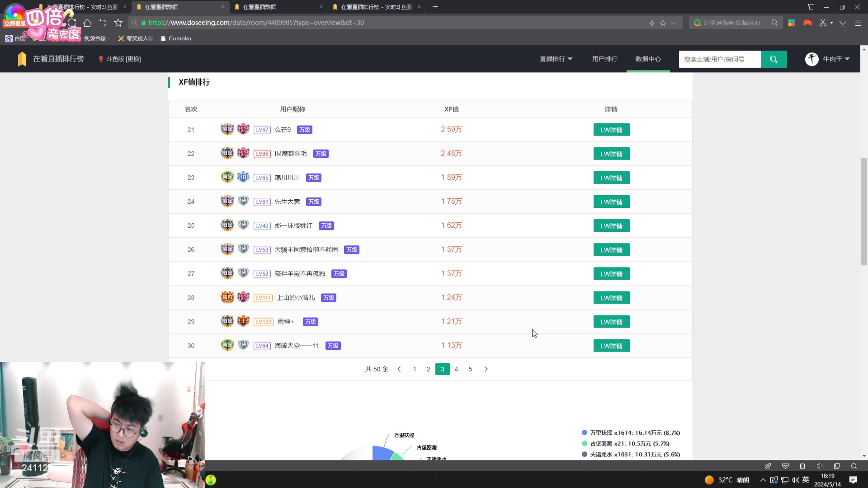This screenshot has width=868, height=488.
Task: Go to page 5 of the XF ranking
Action: (x=470, y=369)
